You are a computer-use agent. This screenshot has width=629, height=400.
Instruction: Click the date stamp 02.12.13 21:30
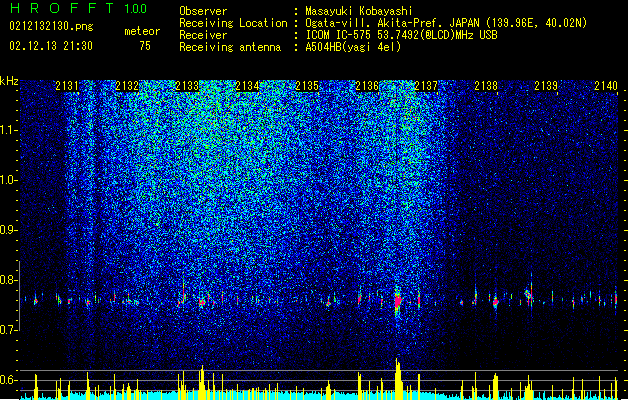[51, 46]
